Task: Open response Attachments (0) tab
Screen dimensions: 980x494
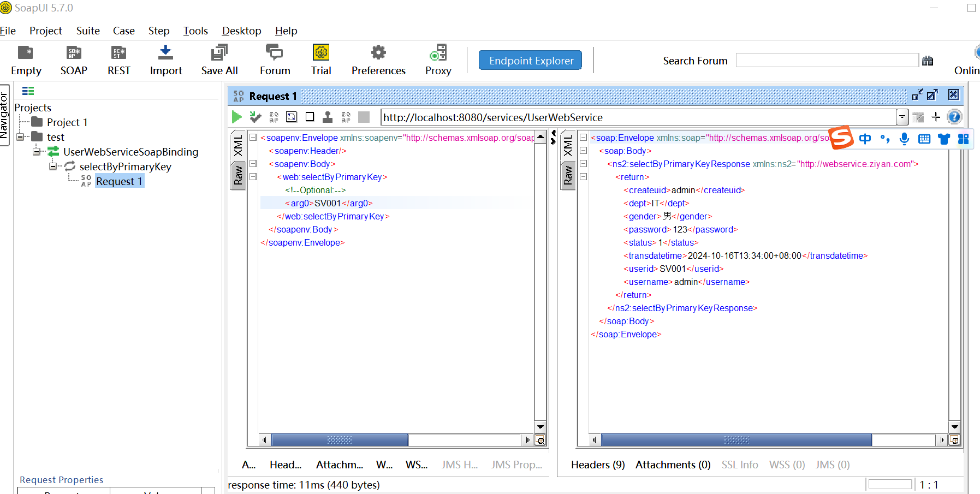Action: tap(673, 465)
